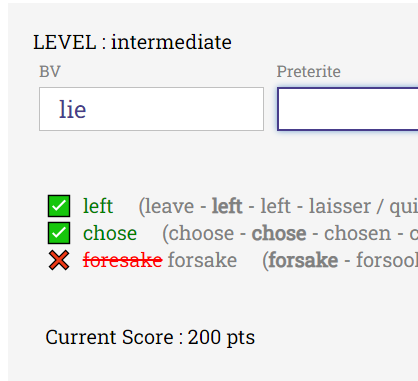The image size is (418, 381).
Task: Click the "BV" field label
Action: tap(50, 72)
